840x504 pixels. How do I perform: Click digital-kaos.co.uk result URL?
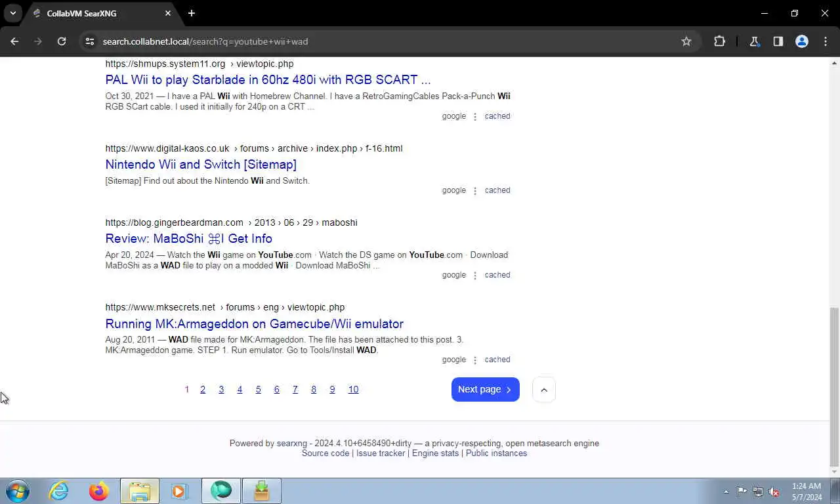[x=254, y=148]
